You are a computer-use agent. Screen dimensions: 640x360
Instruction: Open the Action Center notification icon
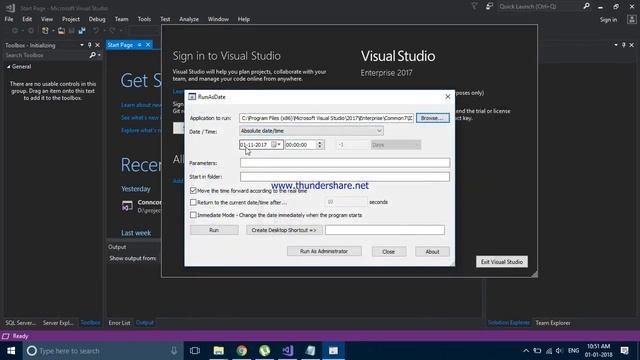pos(624,351)
